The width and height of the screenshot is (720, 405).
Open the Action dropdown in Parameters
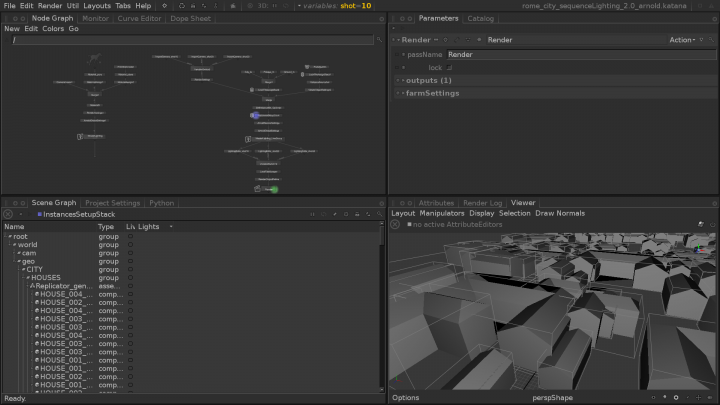[683, 40]
